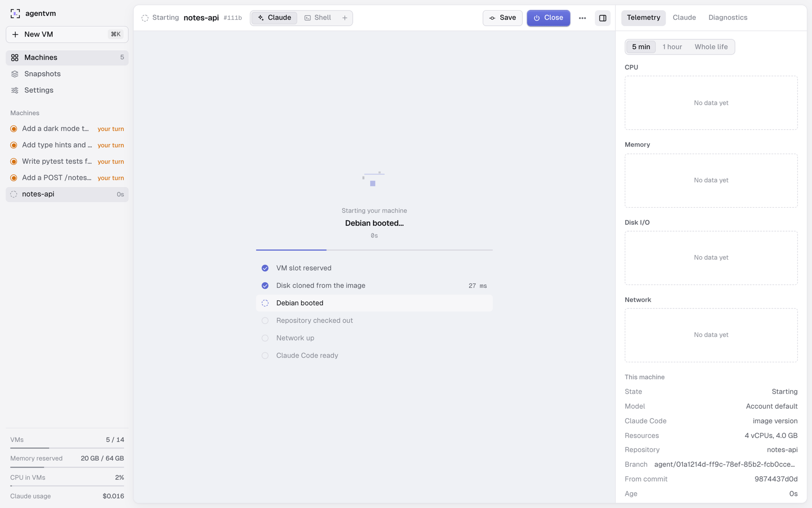
Task: Toggle the right side panel icon
Action: [603, 18]
